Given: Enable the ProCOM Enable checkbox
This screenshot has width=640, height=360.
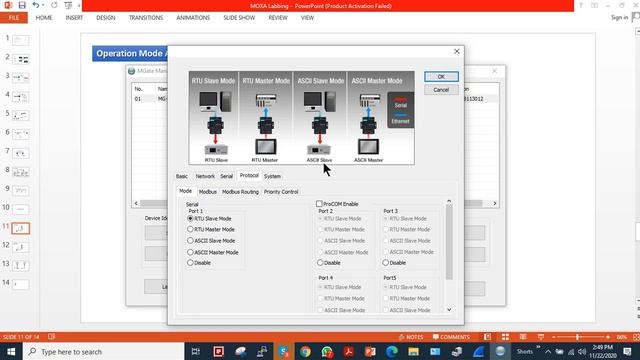Looking at the screenshot, I should click(x=319, y=204).
